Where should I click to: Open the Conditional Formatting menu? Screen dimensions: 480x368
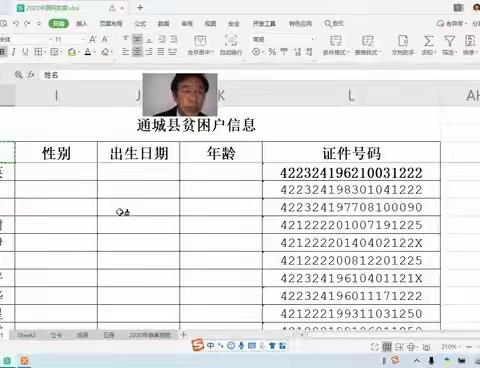pos(336,45)
